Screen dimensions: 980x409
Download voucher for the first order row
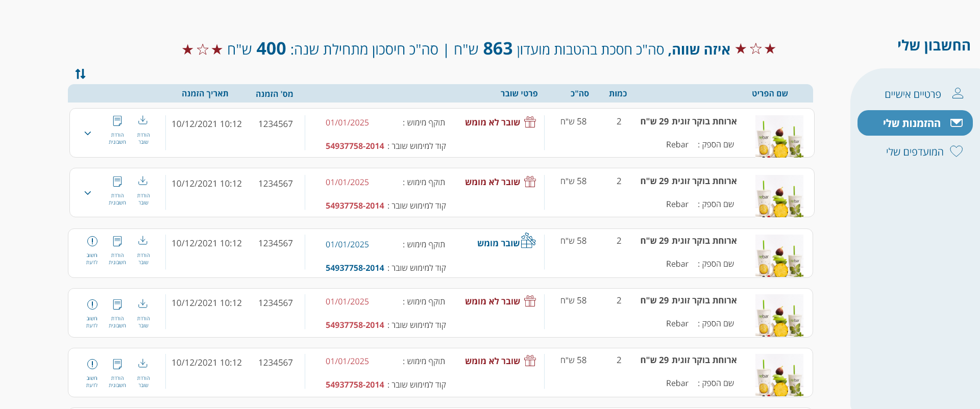pyautogui.click(x=143, y=130)
